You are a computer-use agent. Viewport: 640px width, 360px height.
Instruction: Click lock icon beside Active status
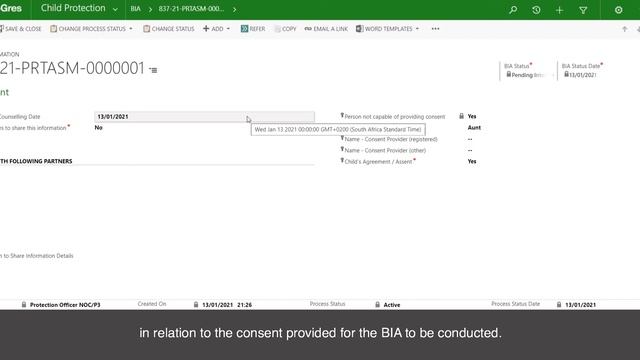[378, 304]
